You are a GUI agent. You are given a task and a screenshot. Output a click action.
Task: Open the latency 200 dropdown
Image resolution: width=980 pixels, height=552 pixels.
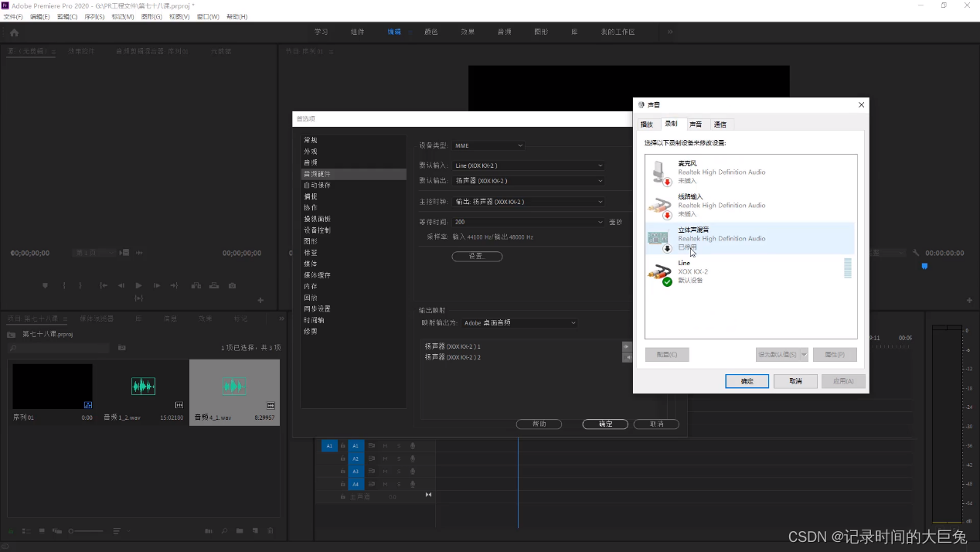point(529,222)
